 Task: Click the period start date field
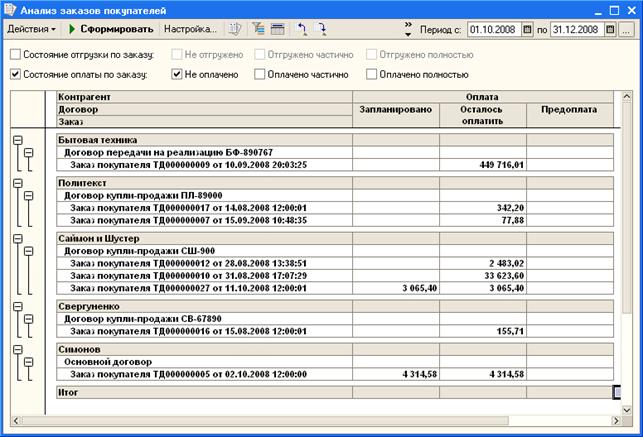click(x=492, y=30)
